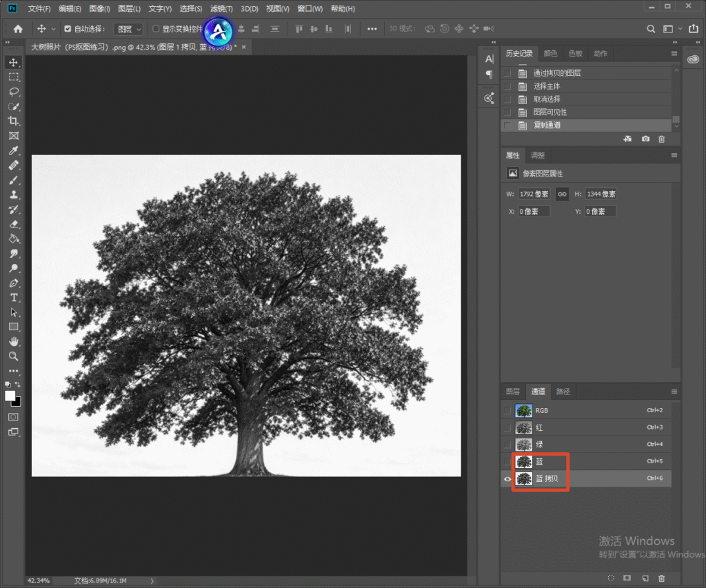
Task: Select the History Brush tool
Action: 14,210
